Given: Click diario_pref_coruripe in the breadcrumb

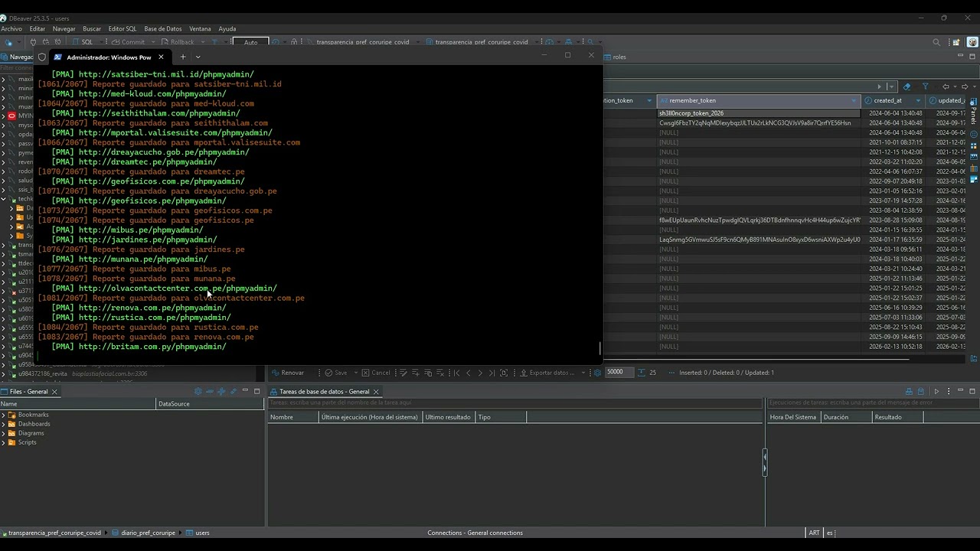Looking at the screenshot, I should tap(144, 533).
